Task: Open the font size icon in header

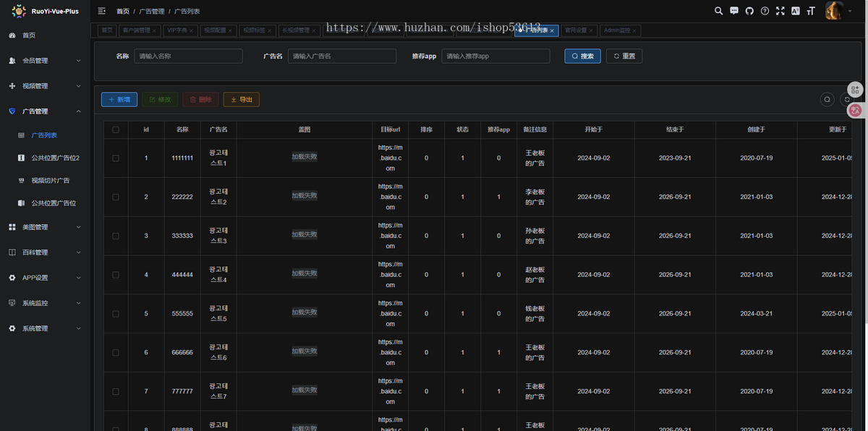Action: (811, 11)
